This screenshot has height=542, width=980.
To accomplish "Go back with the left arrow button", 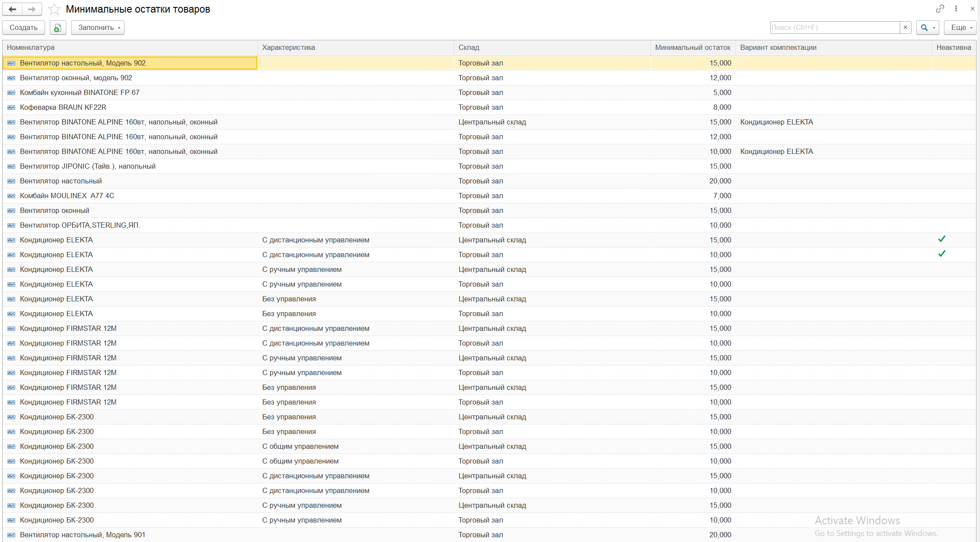I will coord(12,9).
